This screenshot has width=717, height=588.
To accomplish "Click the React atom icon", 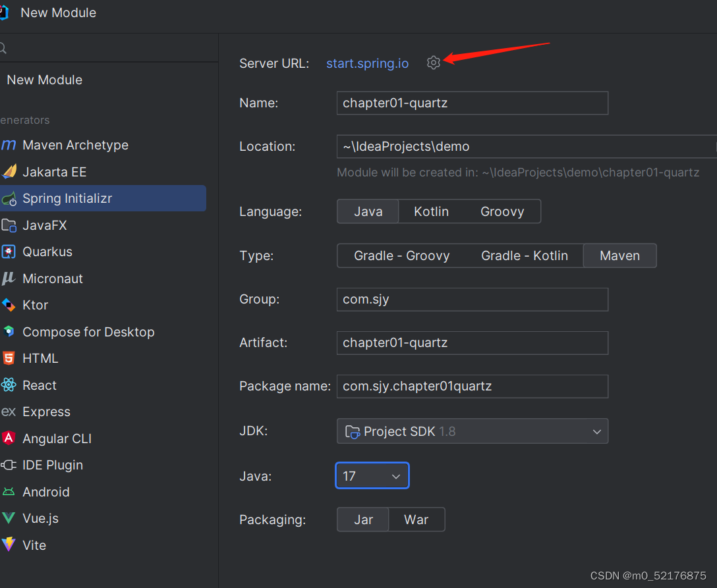I will point(9,385).
